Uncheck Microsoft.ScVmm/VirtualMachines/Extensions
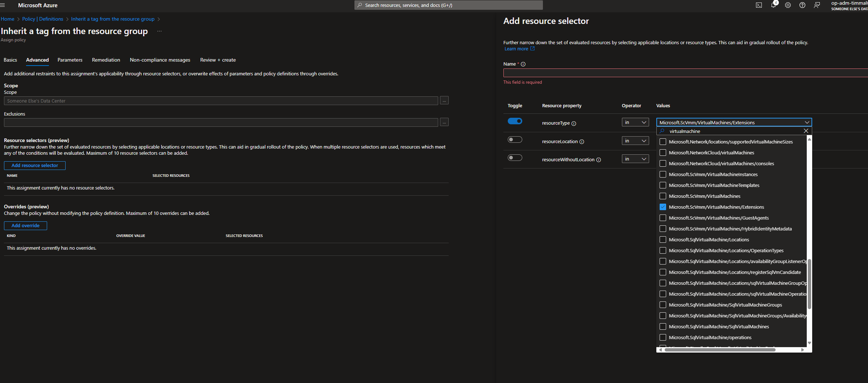The image size is (868, 383). [x=663, y=207]
